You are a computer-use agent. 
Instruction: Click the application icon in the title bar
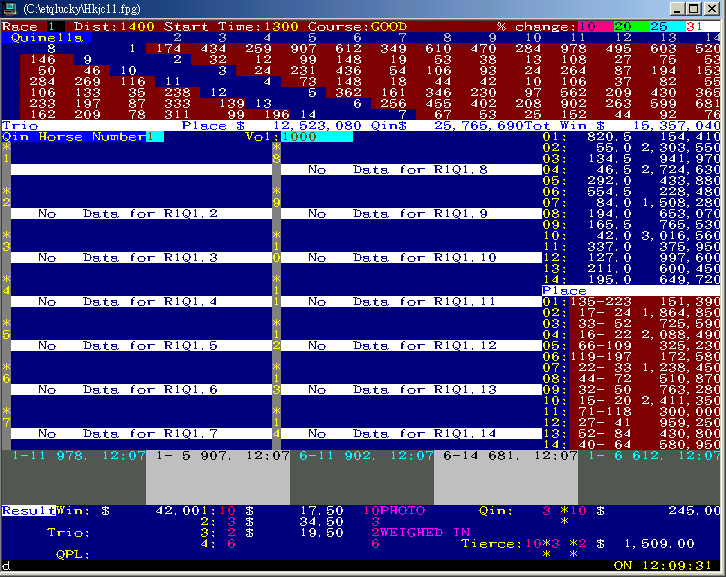pos(12,8)
